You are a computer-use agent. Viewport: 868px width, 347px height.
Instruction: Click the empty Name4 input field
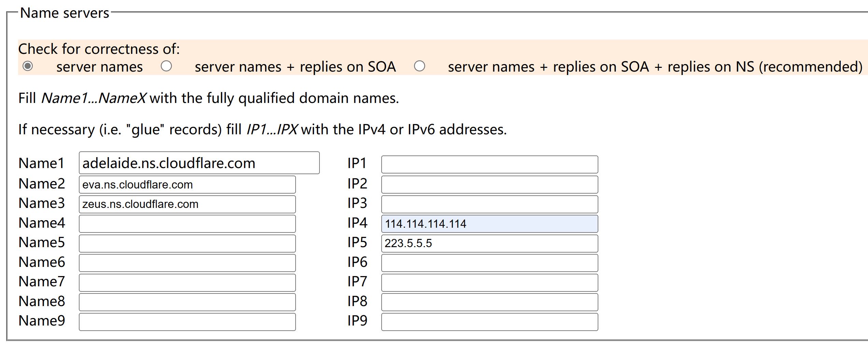click(x=187, y=223)
